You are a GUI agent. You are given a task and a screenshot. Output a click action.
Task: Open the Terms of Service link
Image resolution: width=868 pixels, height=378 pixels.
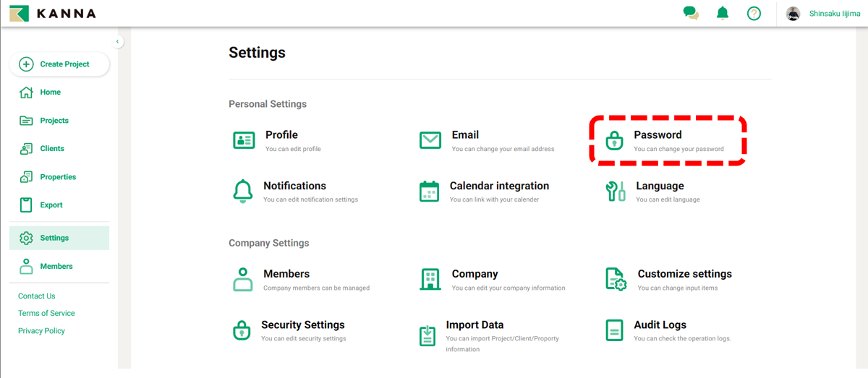click(x=46, y=314)
